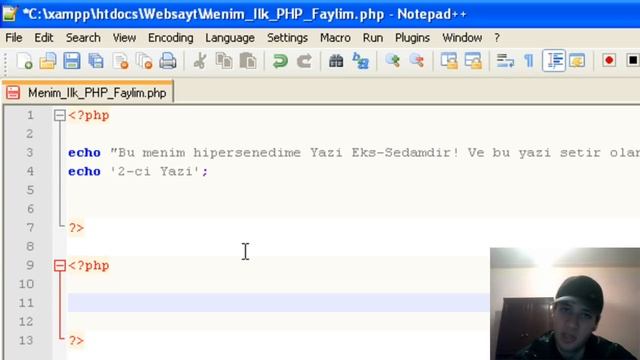Stop macro recording with black square
The width and height of the screenshot is (640, 360).
633,61
